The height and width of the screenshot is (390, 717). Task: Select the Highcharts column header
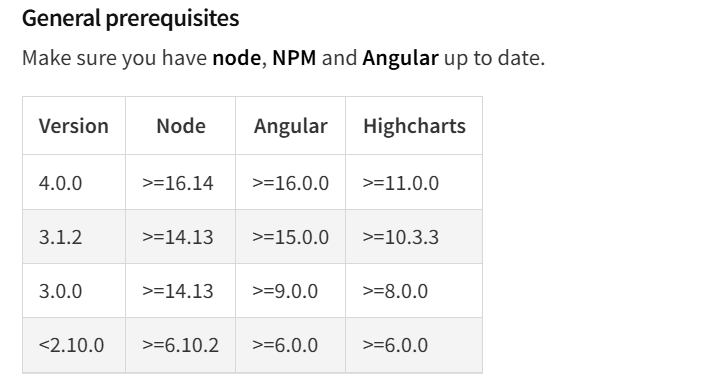click(x=414, y=126)
